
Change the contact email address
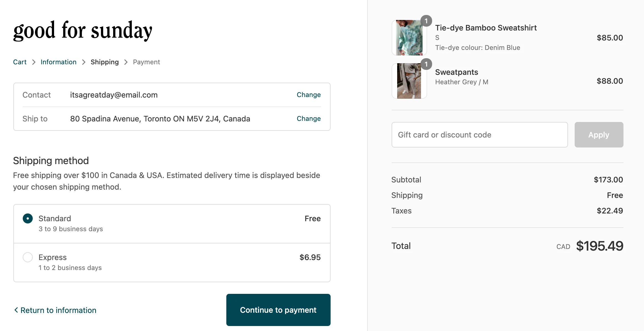click(309, 95)
